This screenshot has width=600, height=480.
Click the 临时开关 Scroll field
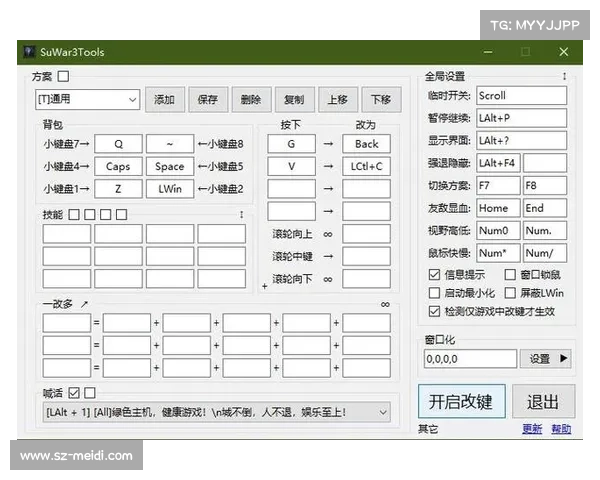(522, 95)
